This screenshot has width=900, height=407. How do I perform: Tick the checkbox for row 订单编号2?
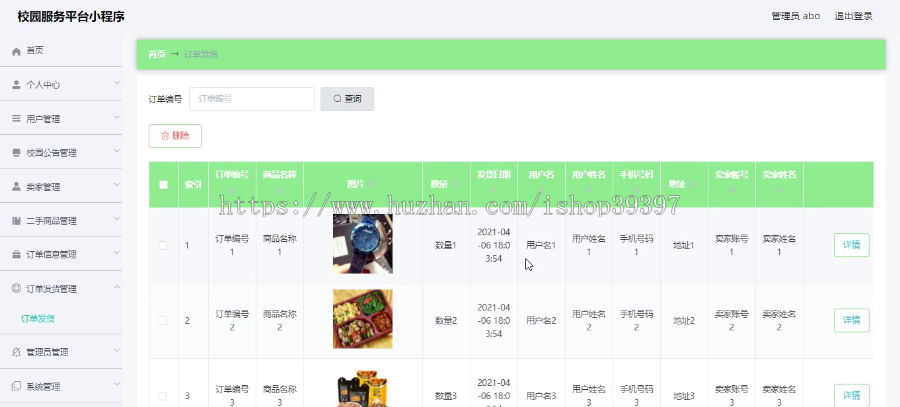(x=162, y=320)
